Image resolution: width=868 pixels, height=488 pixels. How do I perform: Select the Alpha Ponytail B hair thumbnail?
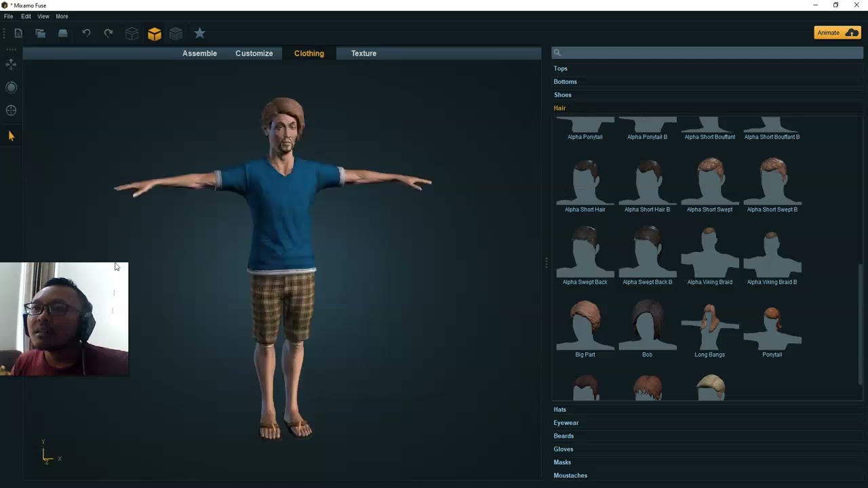coord(647,125)
